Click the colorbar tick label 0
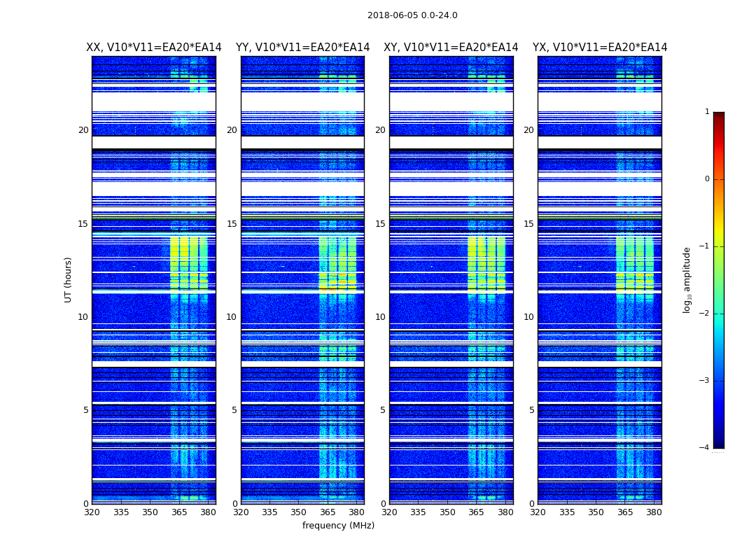735x560 pixels. click(x=707, y=179)
